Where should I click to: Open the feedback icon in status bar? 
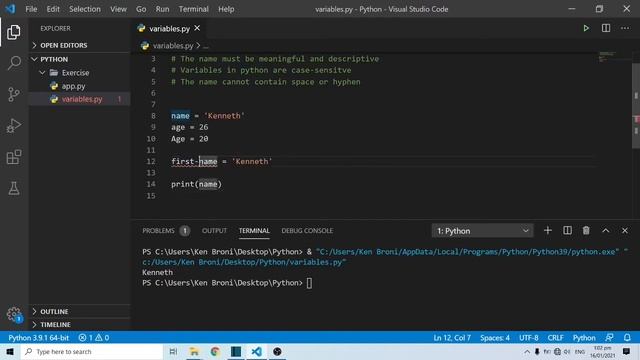tap(609, 338)
